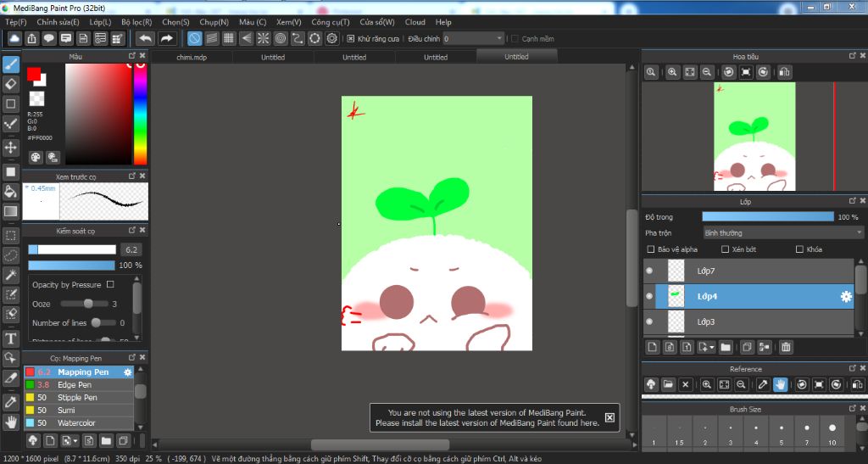
Task: Switch to the chimi.mdp tab
Action: click(x=192, y=57)
